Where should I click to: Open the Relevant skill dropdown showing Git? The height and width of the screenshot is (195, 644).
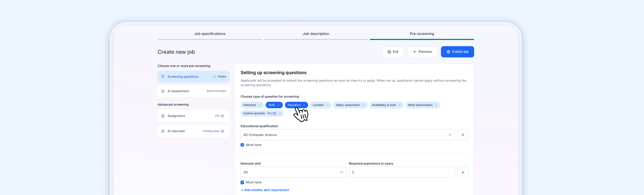293,172
